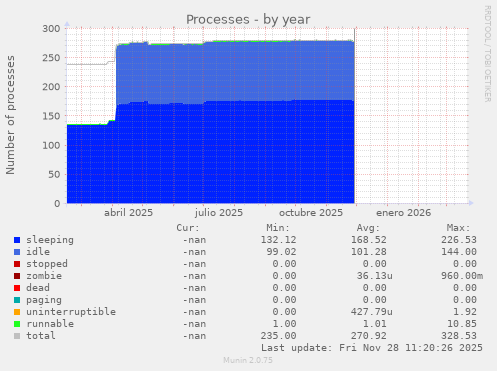Click uninterruptible Avg value 427.79u
This screenshot has height=371, width=497.
[x=372, y=312]
